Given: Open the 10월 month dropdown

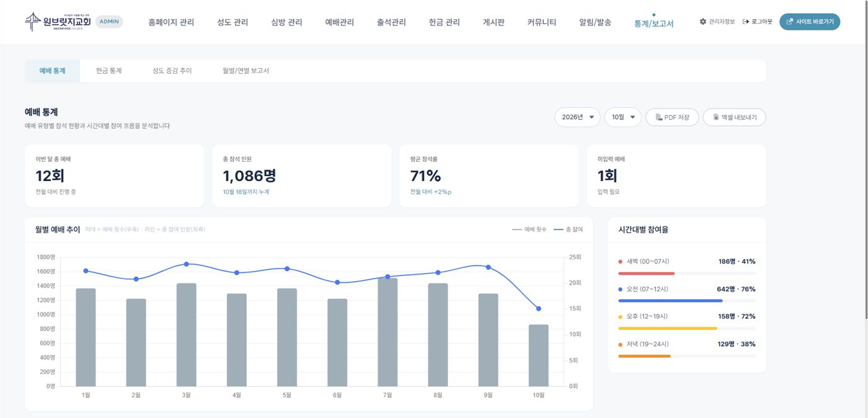Looking at the screenshot, I should [623, 117].
